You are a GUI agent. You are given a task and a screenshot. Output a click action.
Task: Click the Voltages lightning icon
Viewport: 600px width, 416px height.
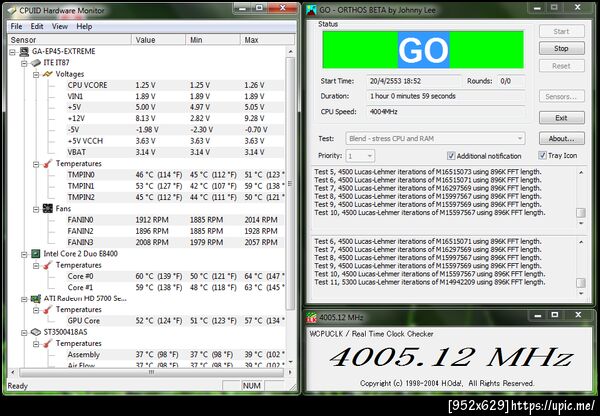[x=47, y=74]
